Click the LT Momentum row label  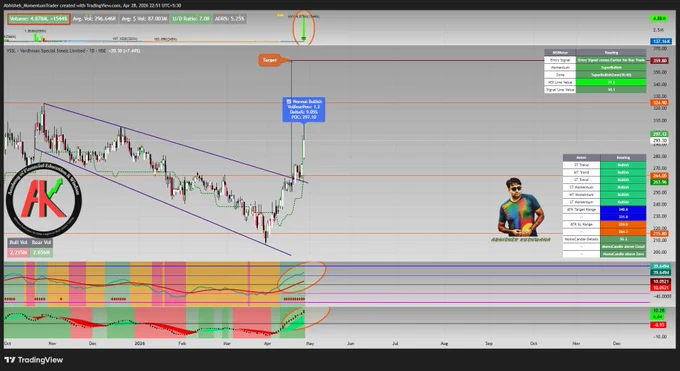[581, 202]
